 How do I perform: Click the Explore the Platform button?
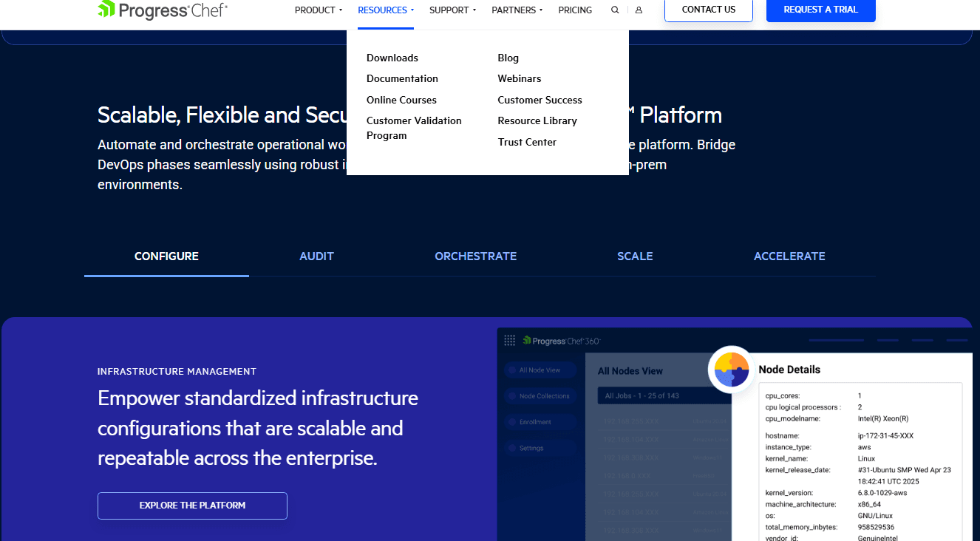tap(192, 506)
